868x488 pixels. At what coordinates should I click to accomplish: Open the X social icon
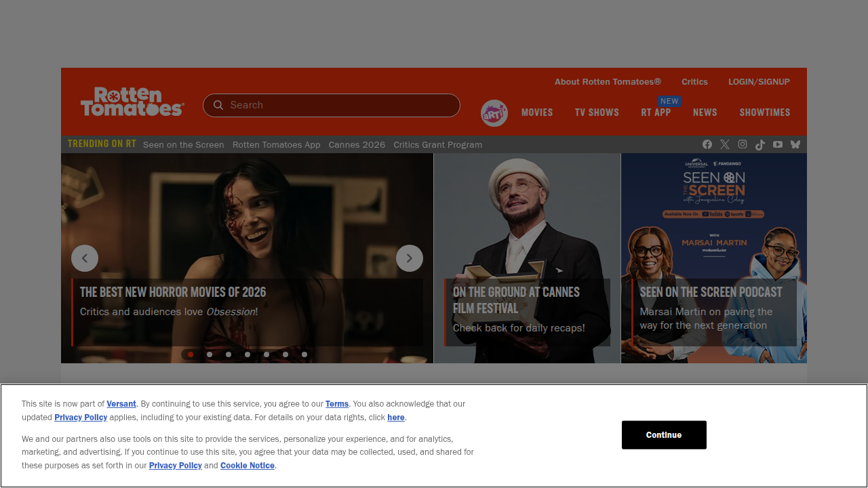(x=725, y=144)
